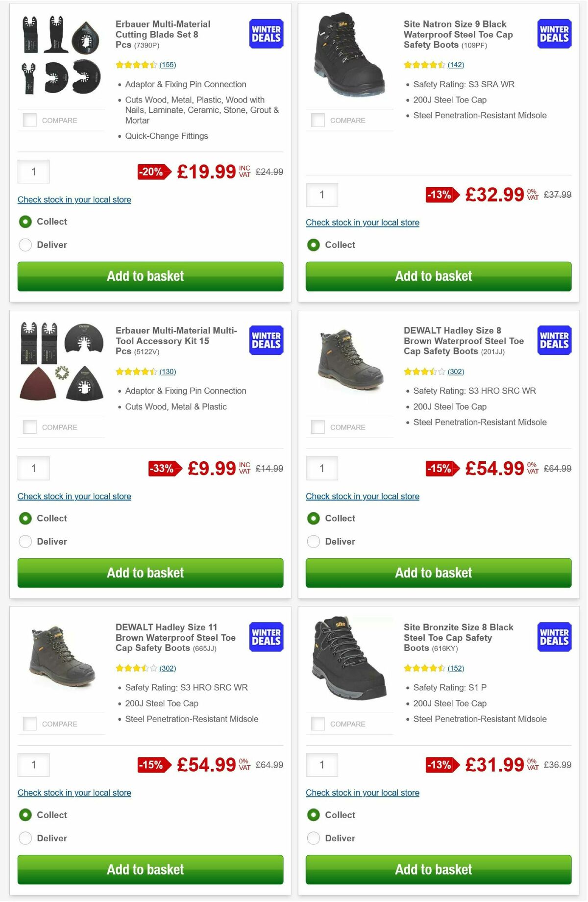Check Compare on DEWALT Hadley Size 11 boots

[29, 723]
